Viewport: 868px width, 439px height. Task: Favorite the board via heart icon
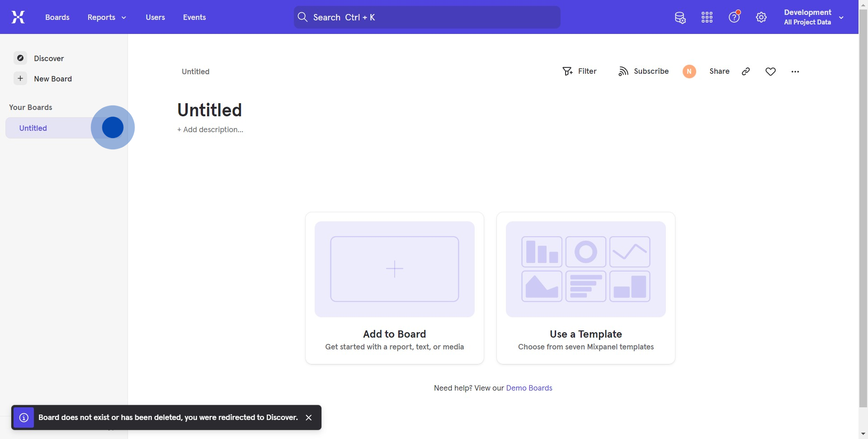point(770,71)
